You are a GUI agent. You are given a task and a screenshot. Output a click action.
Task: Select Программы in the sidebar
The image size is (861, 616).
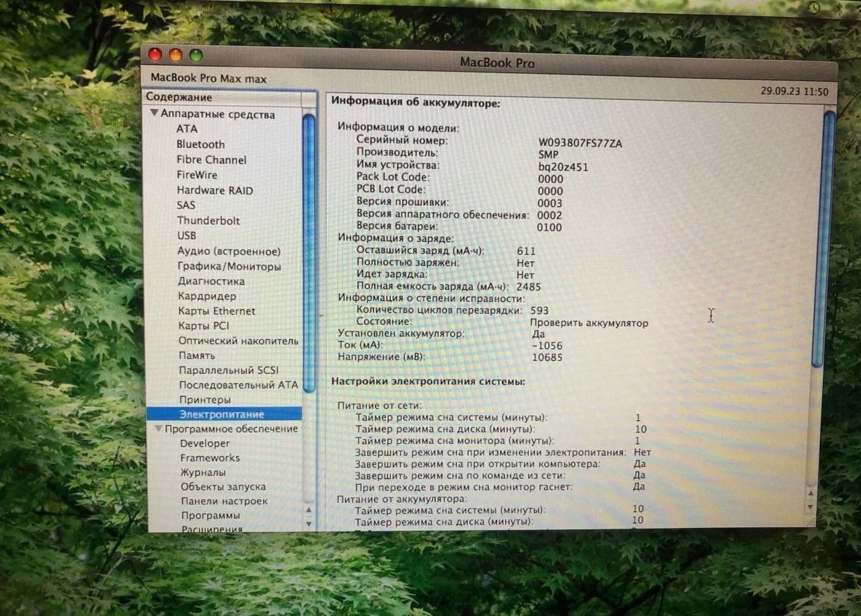[x=211, y=515]
